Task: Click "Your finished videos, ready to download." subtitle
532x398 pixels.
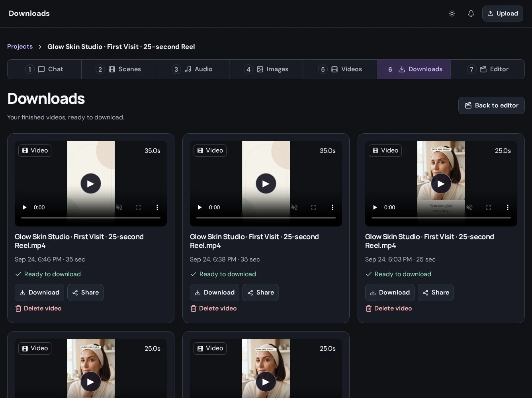Action: click(66, 117)
